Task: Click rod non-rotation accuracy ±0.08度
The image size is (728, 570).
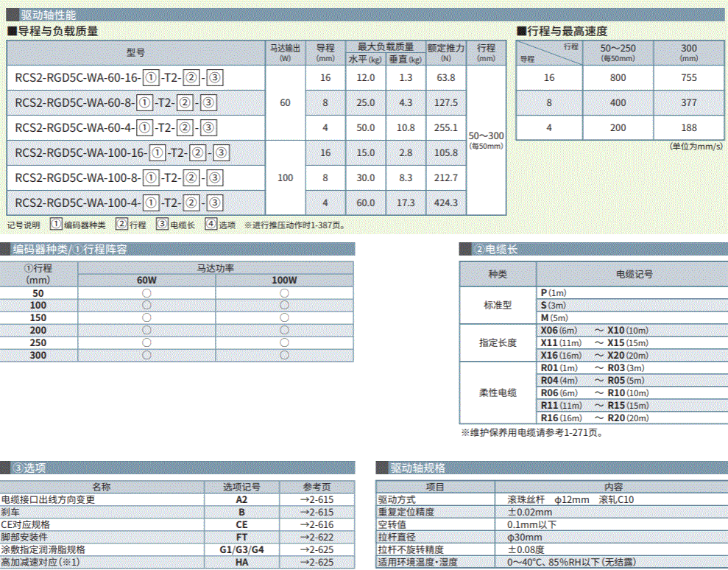Action: 526,550
